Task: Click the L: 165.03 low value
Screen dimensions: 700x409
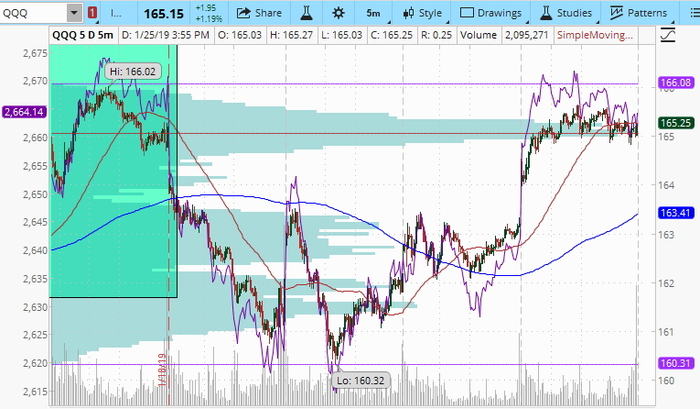Action: coord(342,35)
